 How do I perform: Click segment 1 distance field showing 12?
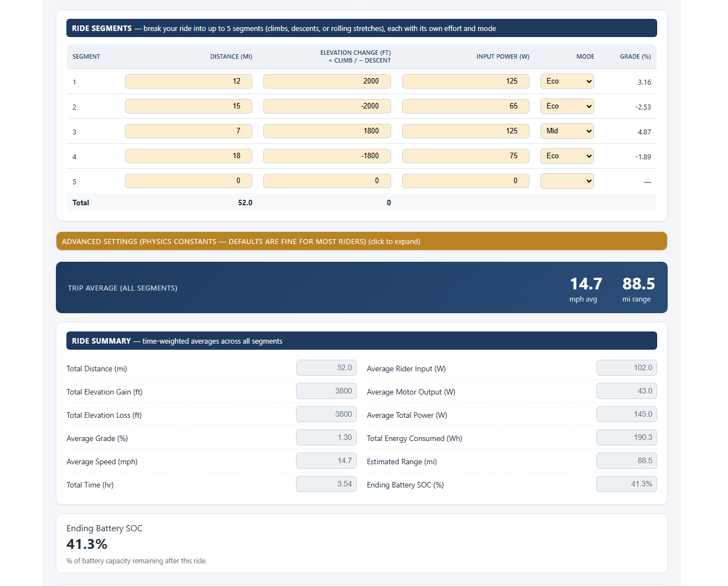[x=189, y=81]
